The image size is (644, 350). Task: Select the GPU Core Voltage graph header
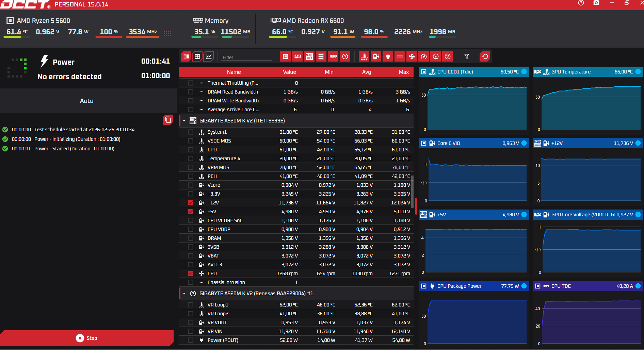click(x=588, y=215)
